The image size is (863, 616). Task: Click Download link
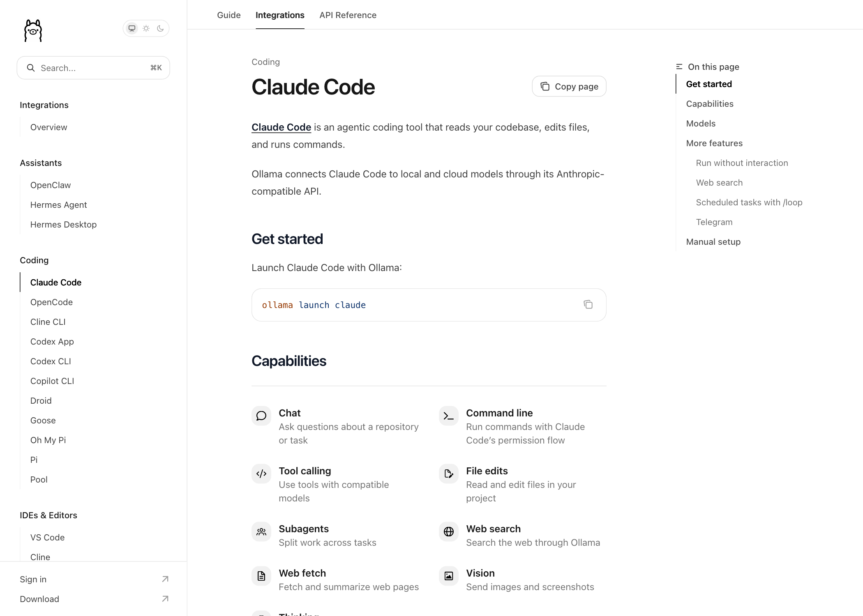click(39, 599)
